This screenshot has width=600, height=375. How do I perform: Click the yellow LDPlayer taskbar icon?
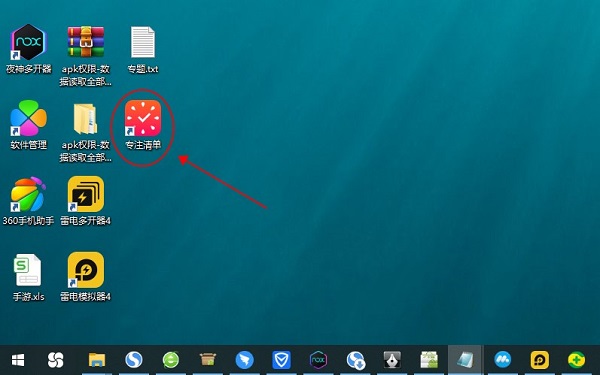point(540,360)
